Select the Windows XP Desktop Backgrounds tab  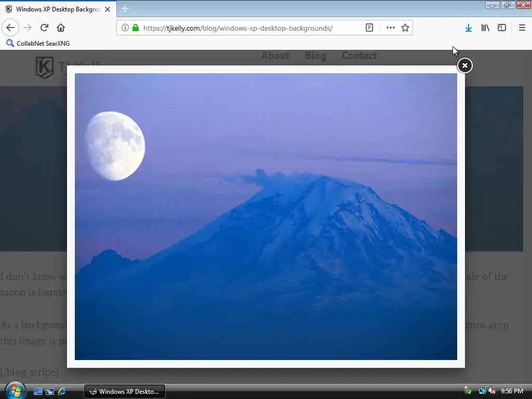pos(58,9)
